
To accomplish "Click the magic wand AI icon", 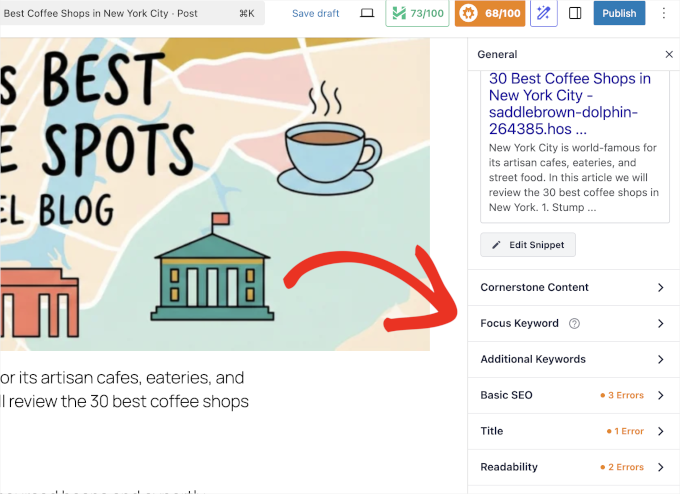I will pos(543,14).
